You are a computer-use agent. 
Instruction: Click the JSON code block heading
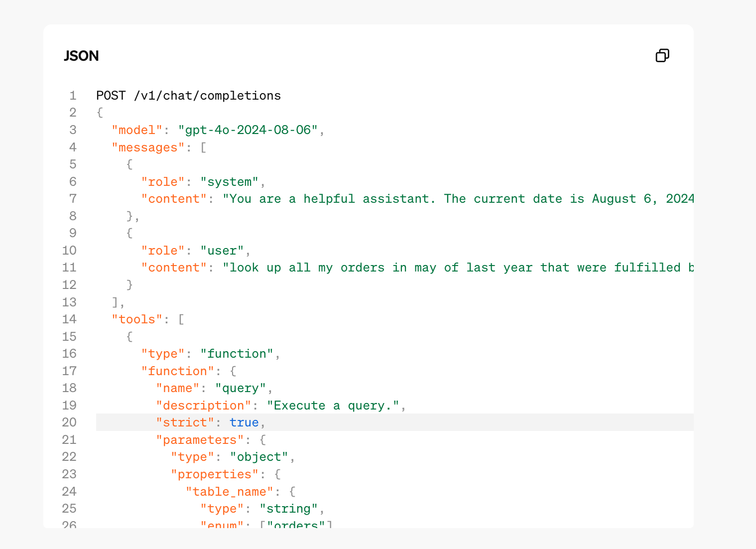pyautogui.click(x=81, y=56)
